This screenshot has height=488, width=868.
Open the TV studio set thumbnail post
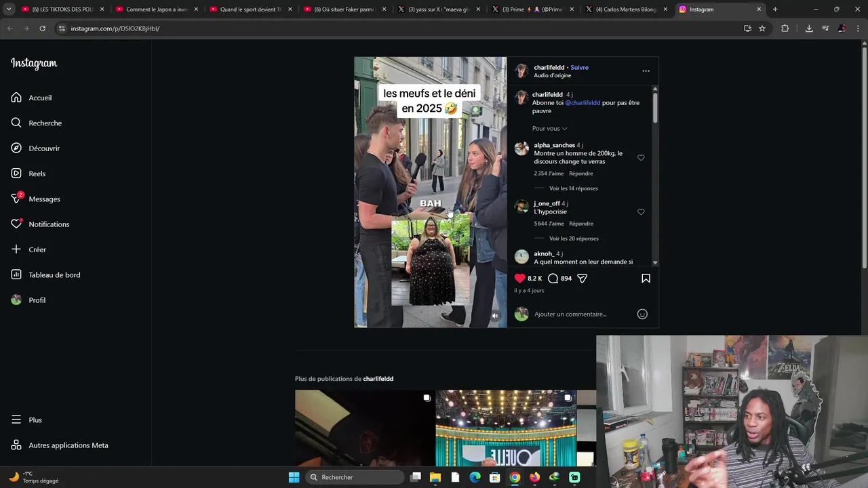506,428
